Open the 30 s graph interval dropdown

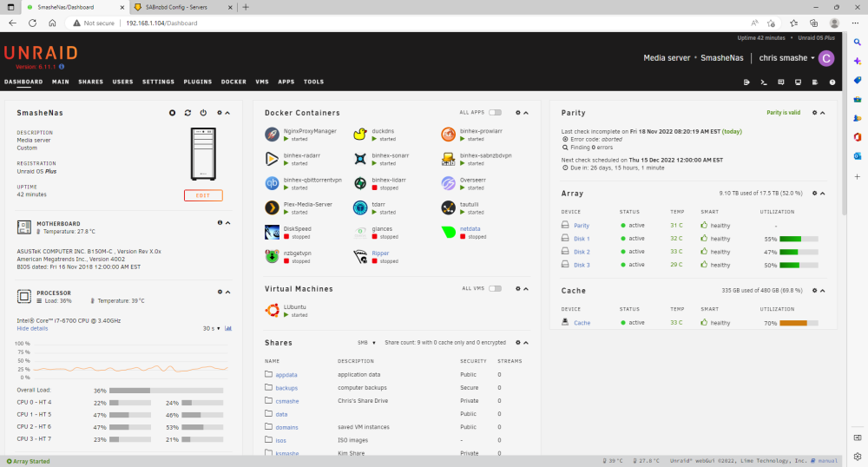click(212, 328)
